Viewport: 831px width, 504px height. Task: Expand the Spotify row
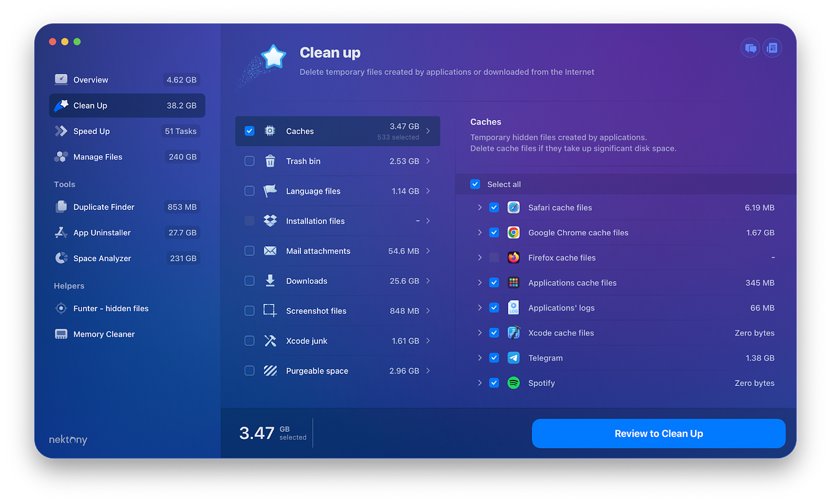[480, 383]
